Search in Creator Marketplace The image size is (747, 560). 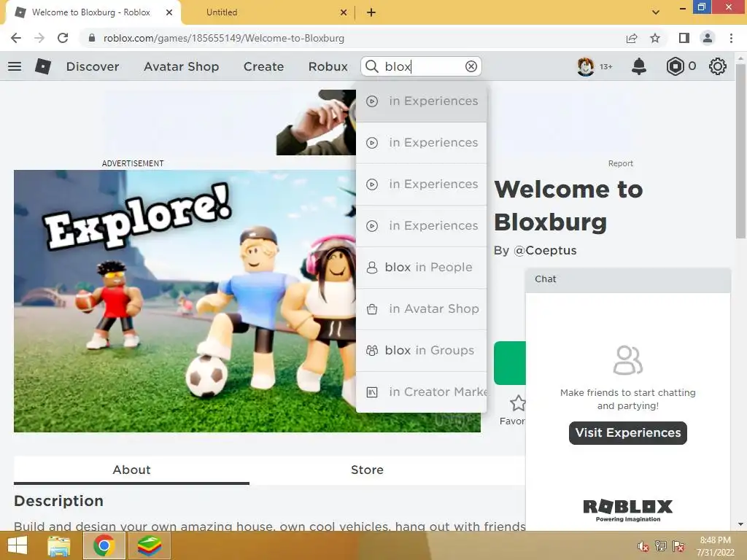point(421,392)
